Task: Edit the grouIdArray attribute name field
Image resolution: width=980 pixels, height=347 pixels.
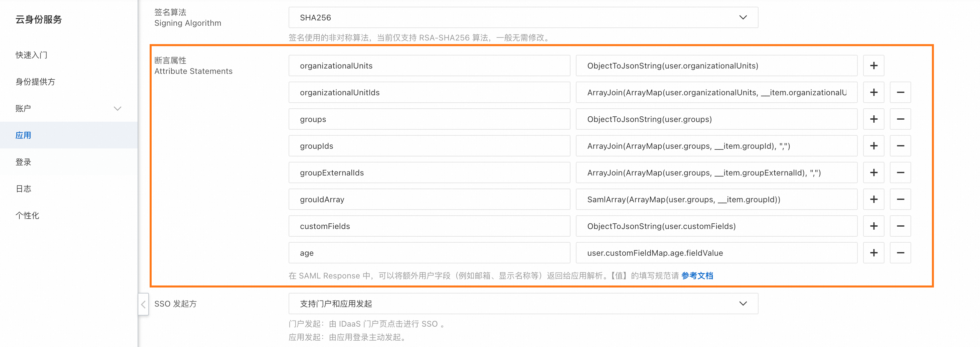Action: tap(429, 199)
